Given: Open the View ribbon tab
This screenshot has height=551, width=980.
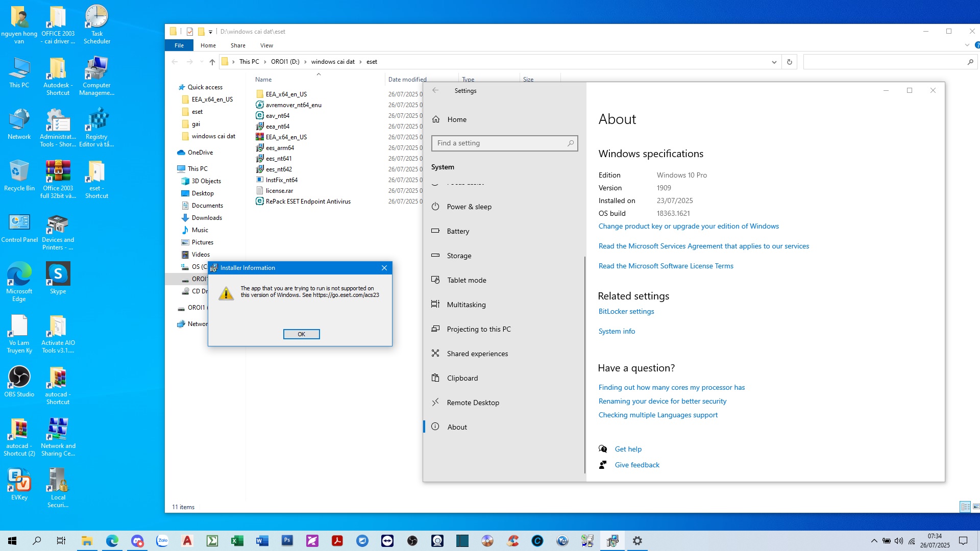Looking at the screenshot, I should [x=266, y=45].
